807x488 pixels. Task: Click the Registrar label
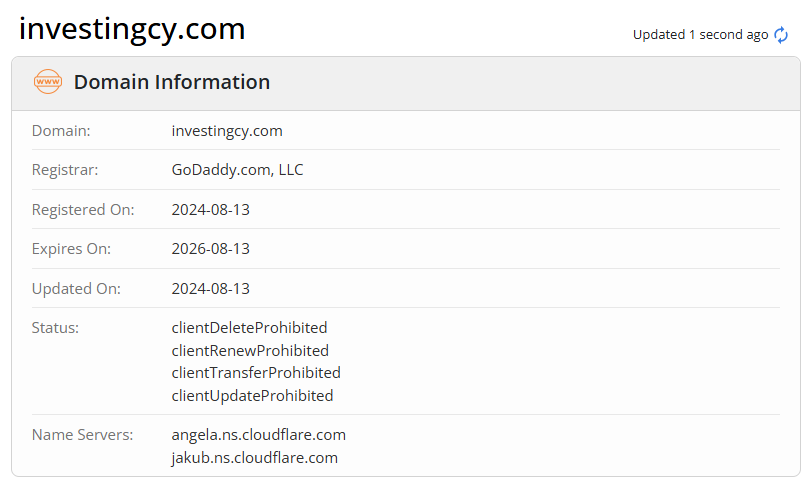point(65,170)
